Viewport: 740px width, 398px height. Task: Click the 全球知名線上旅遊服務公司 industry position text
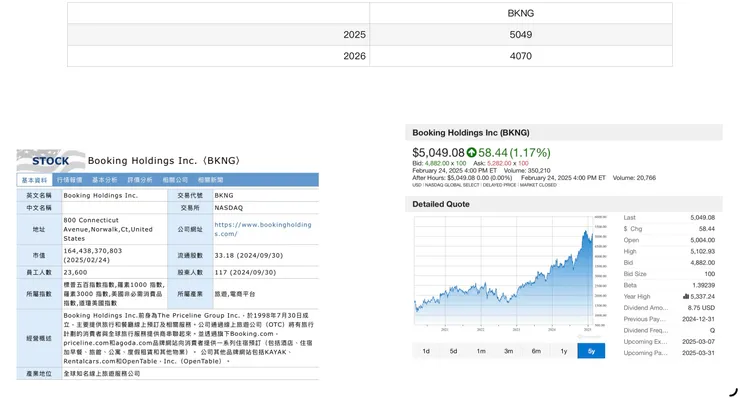click(101, 373)
